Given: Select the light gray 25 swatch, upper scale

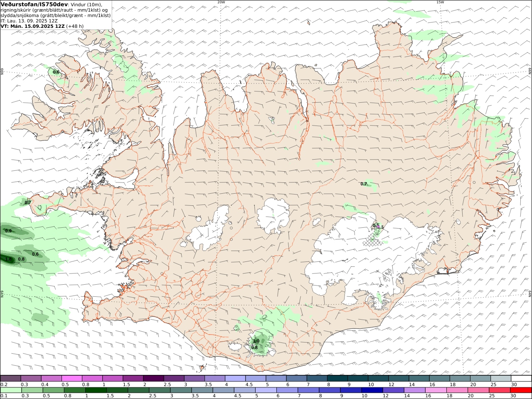Looking at the screenshot, I should [x=501, y=379].
